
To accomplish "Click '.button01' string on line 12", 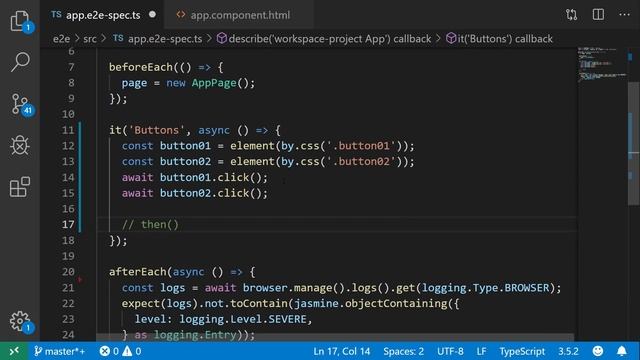I will pyautogui.click(x=361, y=146).
